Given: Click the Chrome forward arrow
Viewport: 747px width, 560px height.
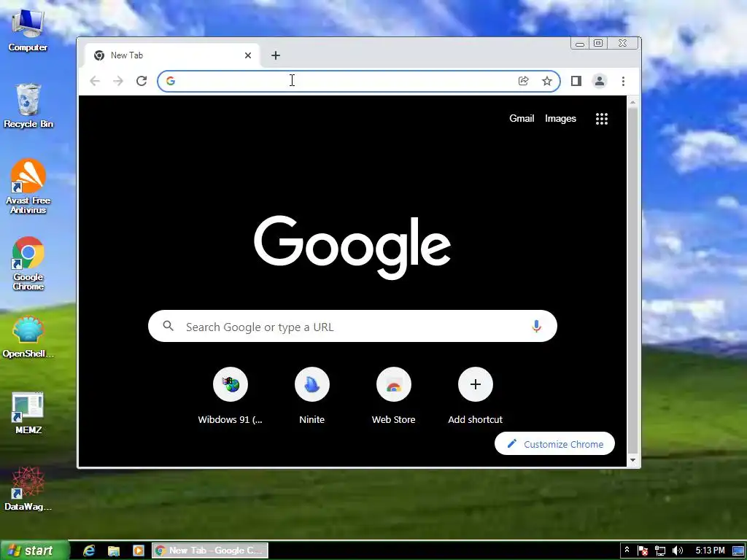Looking at the screenshot, I should point(118,81).
